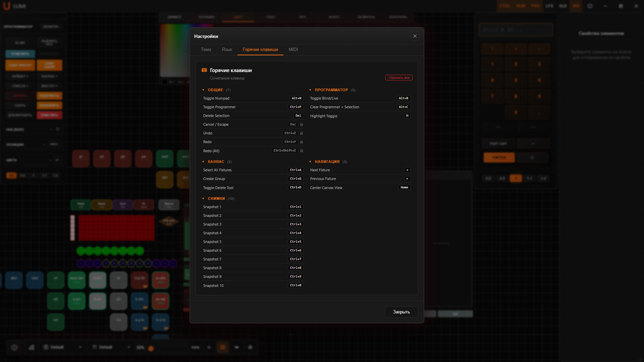Edit the Ctrl+1 shortcut for Snapshot 1
Screen dimensions: 644x362
click(296, 207)
